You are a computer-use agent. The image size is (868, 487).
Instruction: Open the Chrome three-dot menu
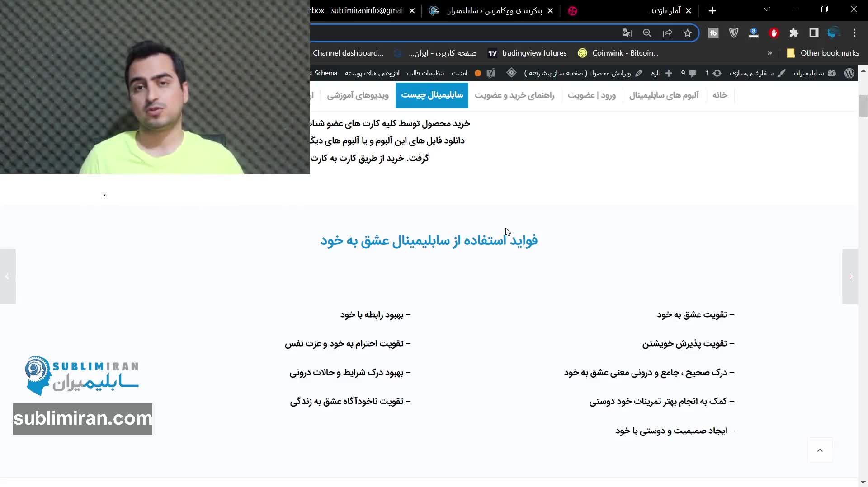854,33
